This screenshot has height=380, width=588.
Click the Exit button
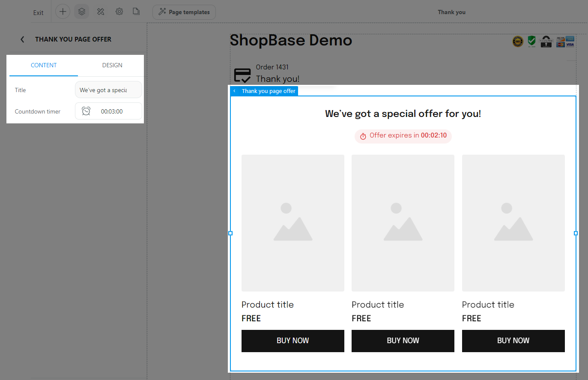pyautogui.click(x=38, y=12)
